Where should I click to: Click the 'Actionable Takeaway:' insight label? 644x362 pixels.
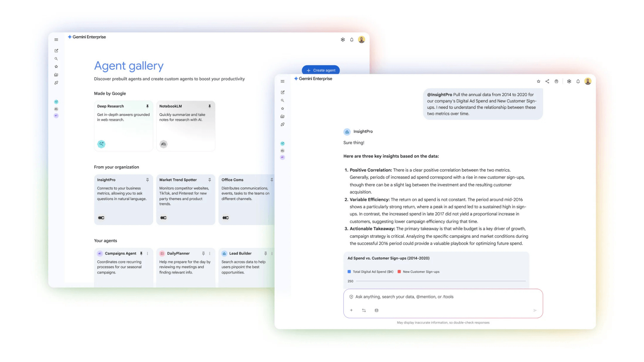pos(372,229)
